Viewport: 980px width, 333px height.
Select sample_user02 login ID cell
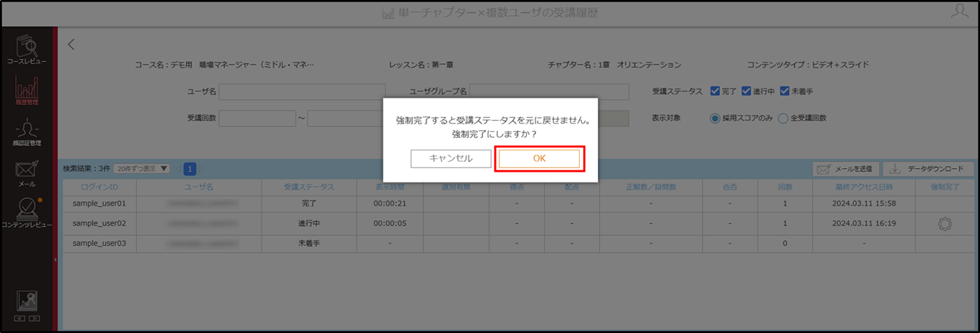tap(99, 223)
